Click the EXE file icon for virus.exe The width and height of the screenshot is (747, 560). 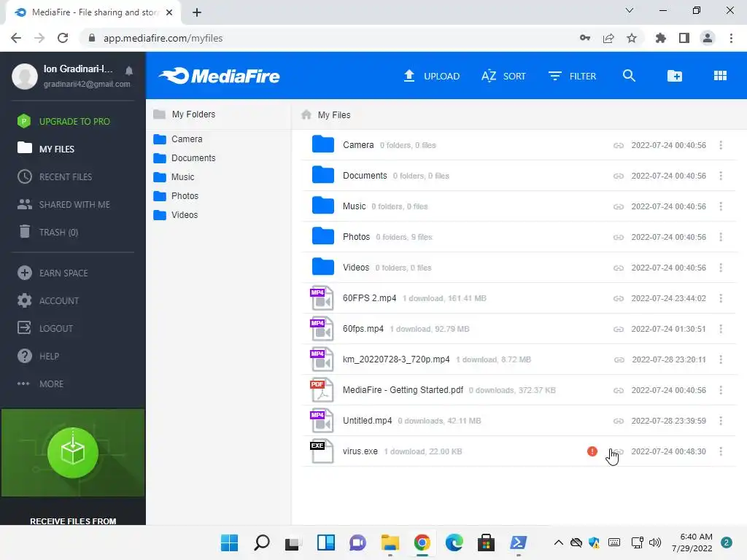[x=322, y=451]
